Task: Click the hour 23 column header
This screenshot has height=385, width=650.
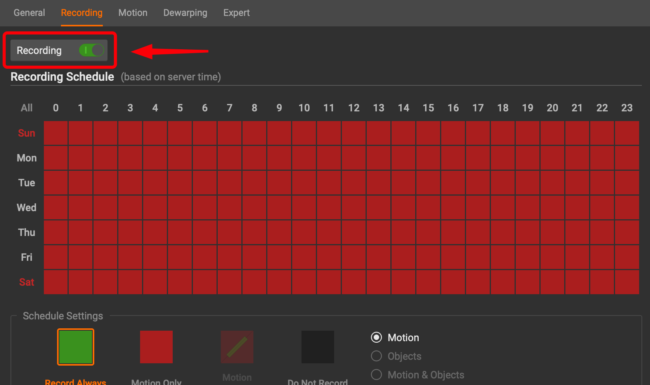Action: tap(627, 108)
